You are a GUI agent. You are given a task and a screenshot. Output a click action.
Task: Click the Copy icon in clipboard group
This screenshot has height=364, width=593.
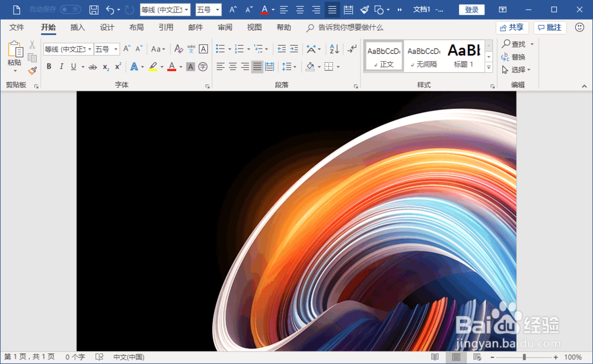32,58
